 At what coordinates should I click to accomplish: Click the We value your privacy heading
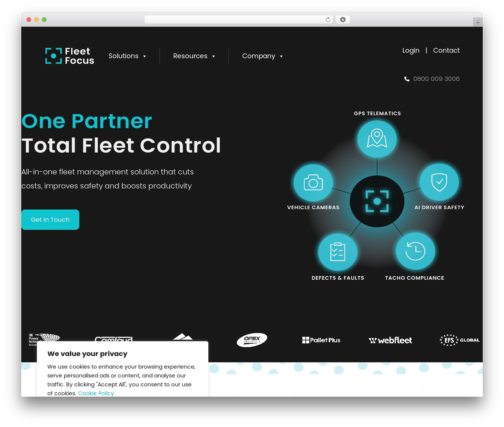pyautogui.click(x=87, y=354)
